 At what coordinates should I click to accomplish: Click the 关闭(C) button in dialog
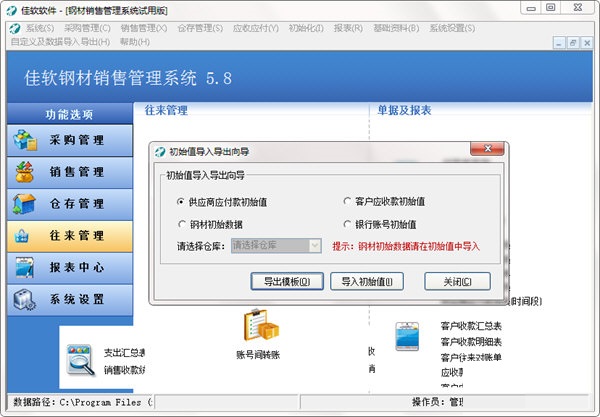(457, 282)
